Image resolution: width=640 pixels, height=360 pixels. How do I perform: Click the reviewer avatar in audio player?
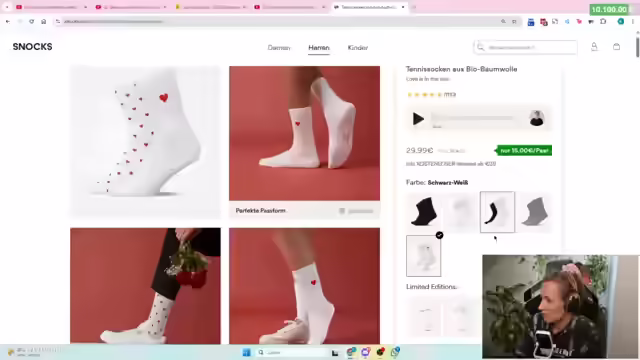tap(536, 118)
